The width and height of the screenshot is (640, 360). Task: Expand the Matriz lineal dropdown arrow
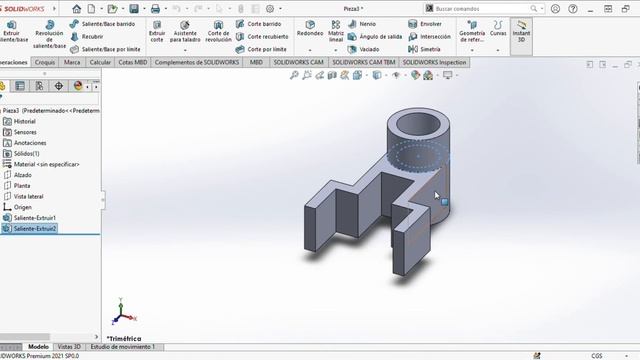pos(336,50)
